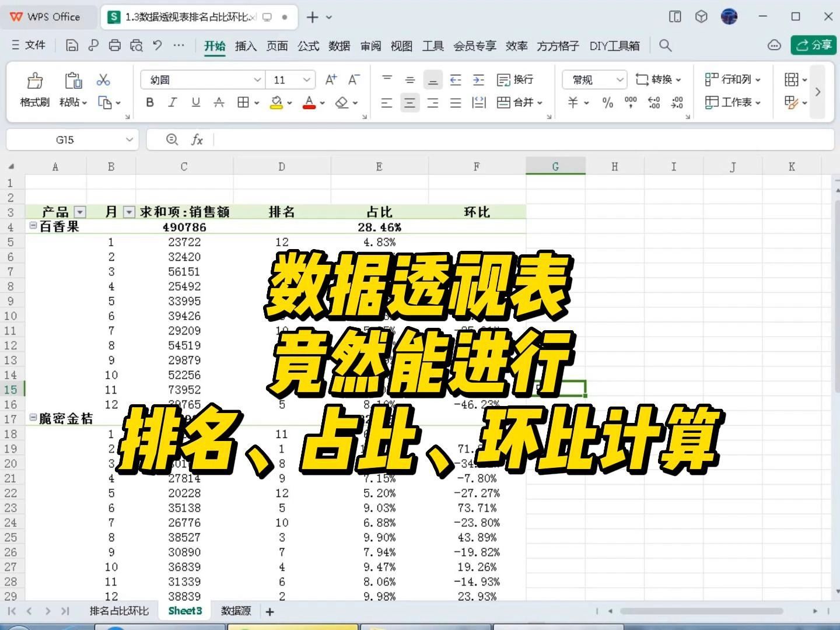The height and width of the screenshot is (630, 840).
Task: Open the 插入 menu tab
Action: [246, 45]
